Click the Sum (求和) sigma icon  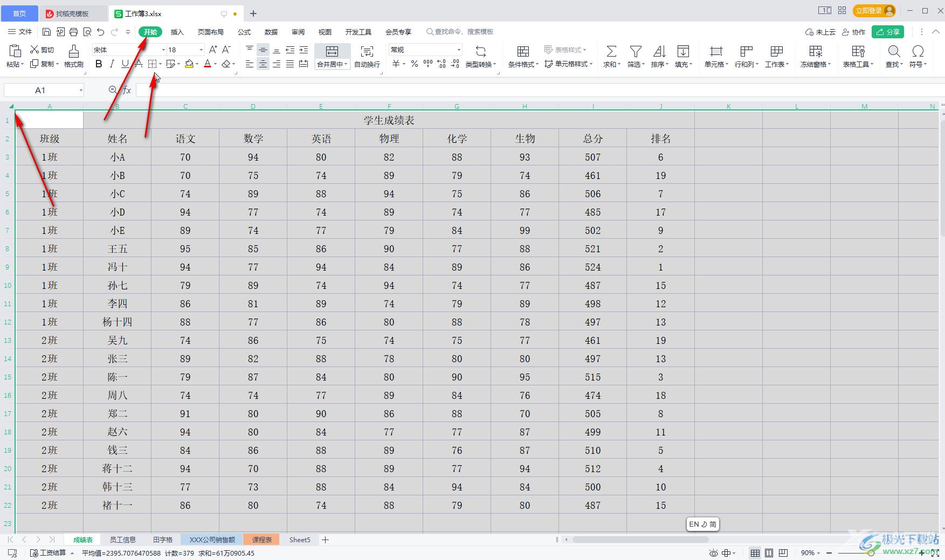(x=611, y=51)
